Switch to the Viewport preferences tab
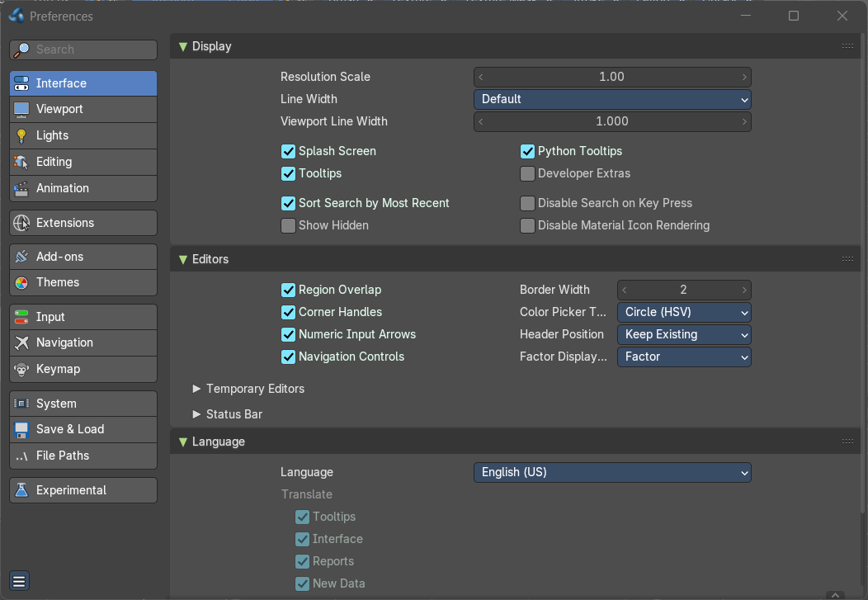This screenshot has width=868, height=600. coord(83,110)
